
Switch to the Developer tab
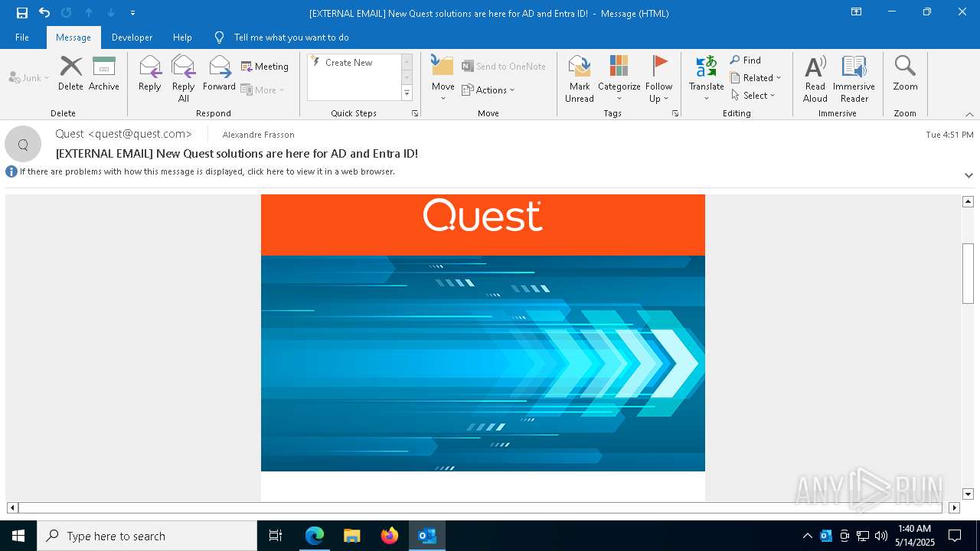[132, 37]
